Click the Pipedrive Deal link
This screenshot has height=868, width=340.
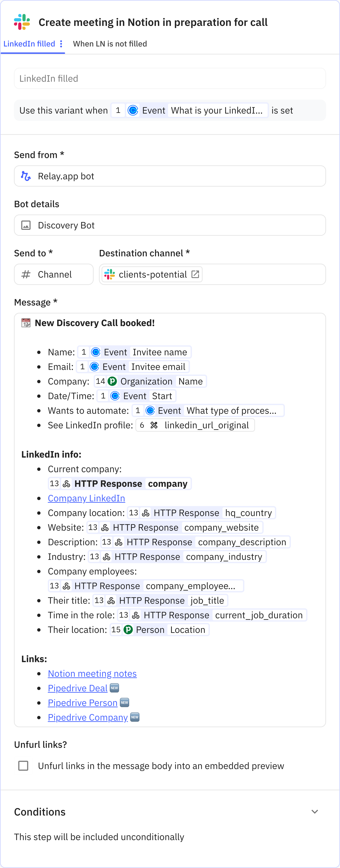click(78, 688)
